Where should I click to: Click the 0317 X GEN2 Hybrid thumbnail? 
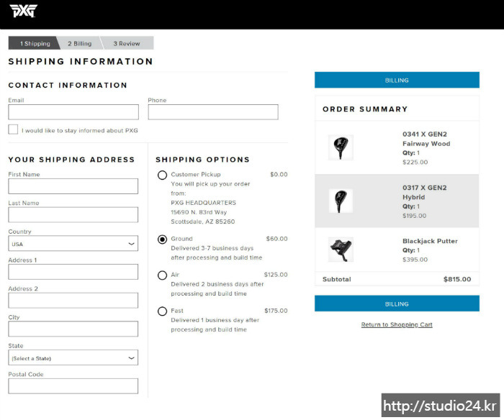[x=341, y=201]
